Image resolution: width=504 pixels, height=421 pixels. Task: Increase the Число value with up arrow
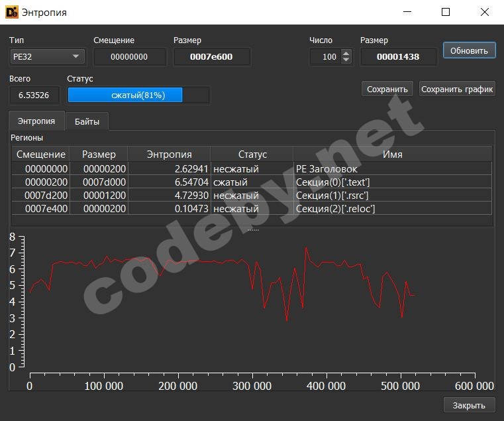(x=346, y=54)
